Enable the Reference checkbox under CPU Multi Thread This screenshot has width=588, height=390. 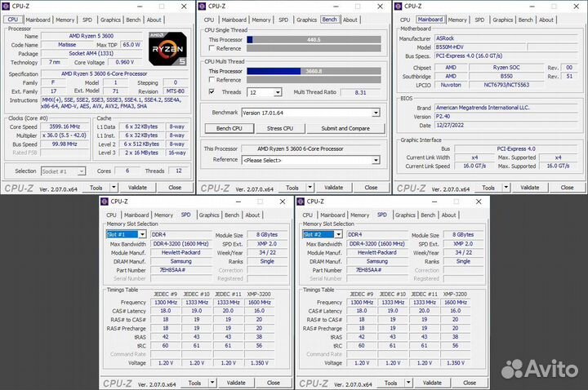click(212, 80)
